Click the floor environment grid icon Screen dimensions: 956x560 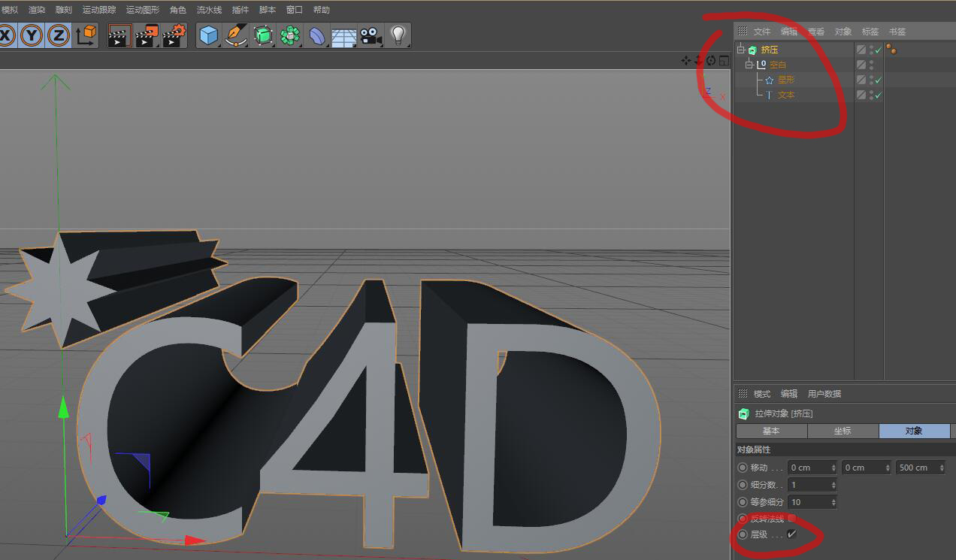(343, 36)
